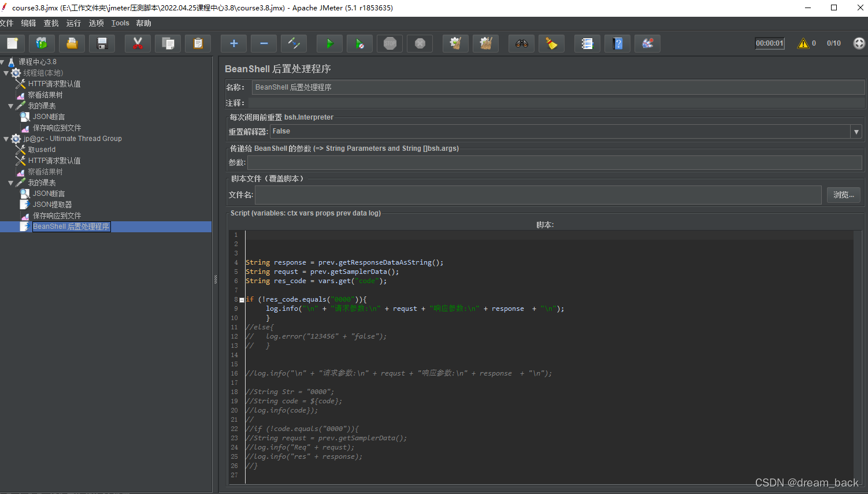This screenshot has height=494, width=868.
Task: Click the 文件名 file name field
Action: pos(538,195)
